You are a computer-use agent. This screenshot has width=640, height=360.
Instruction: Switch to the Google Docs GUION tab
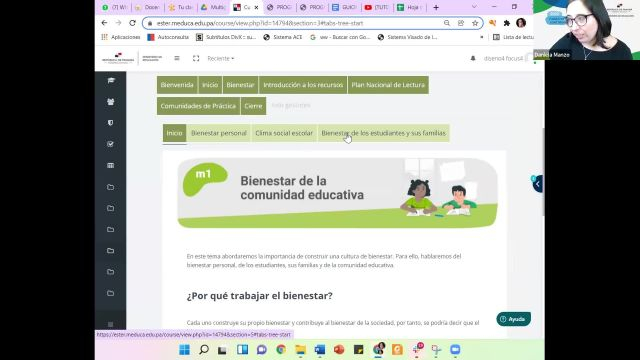[x=344, y=7]
